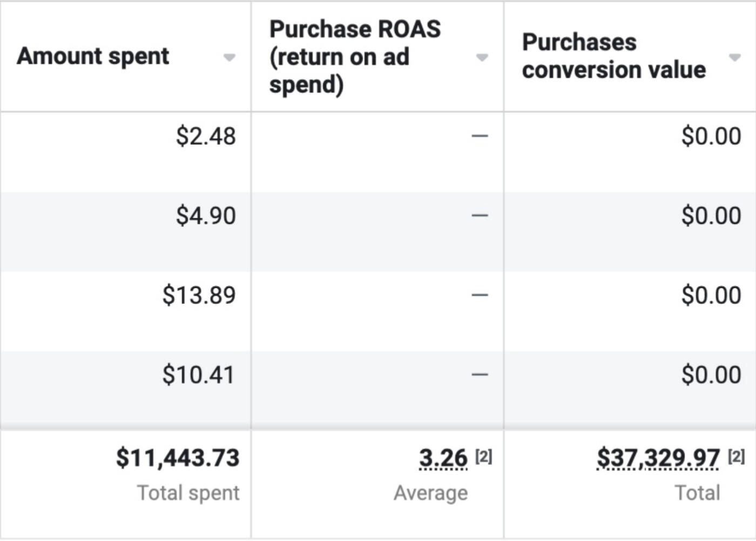Select the $4.90 amount spent cell

click(206, 216)
